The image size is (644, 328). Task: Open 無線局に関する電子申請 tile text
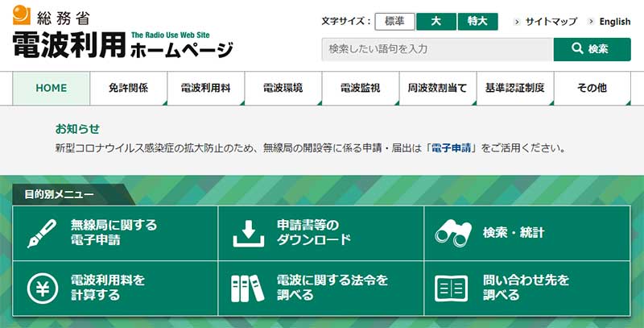coord(114,232)
